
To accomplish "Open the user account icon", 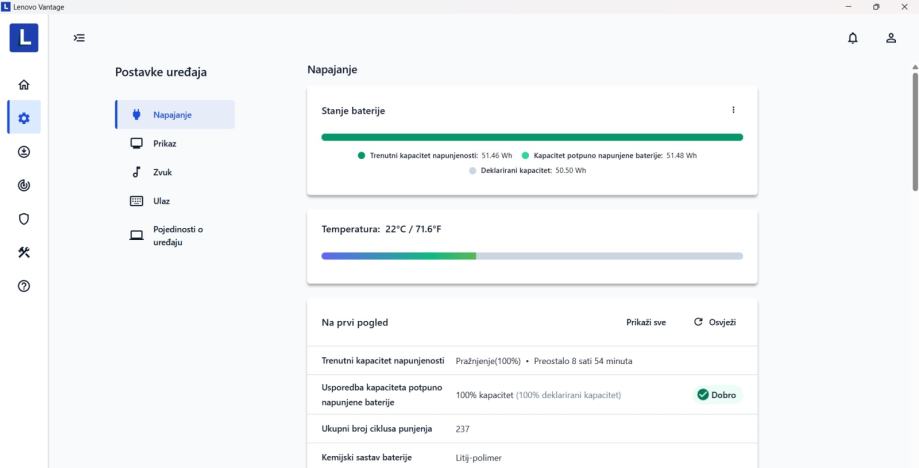I will tap(890, 38).
